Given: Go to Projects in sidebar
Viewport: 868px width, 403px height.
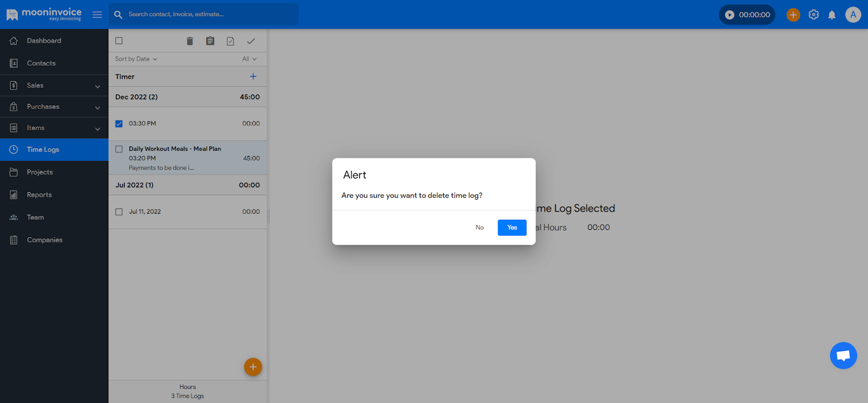Looking at the screenshot, I should pyautogui.click(x=40, y=172).
